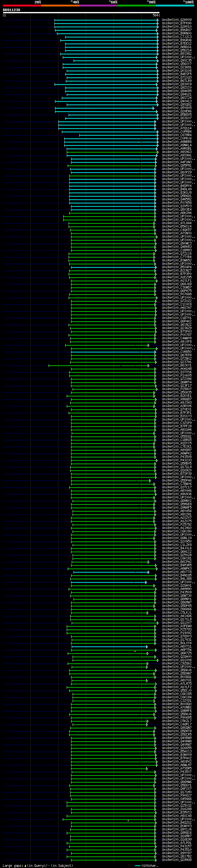Click the hit UniRef100_Q2HV09
197x868 pixels.
[x=176, y=20]
